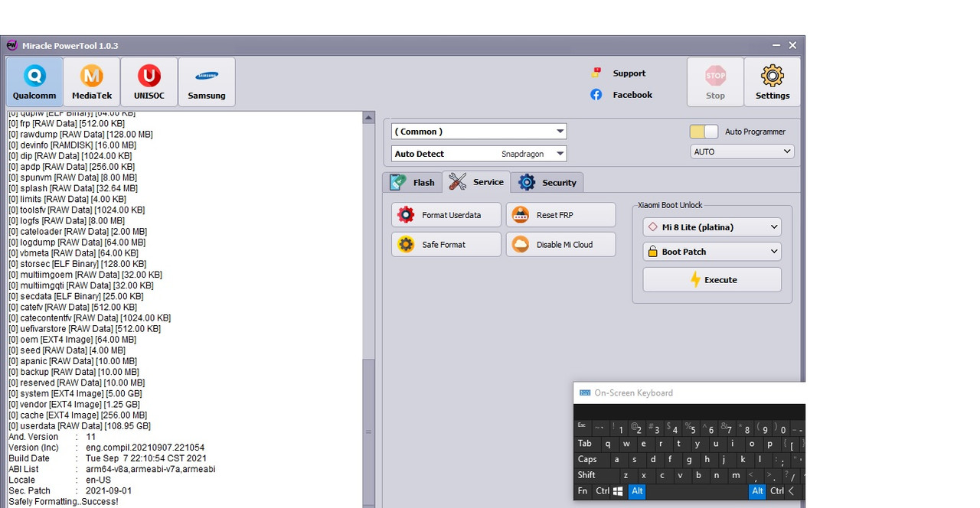The image size is (980, 508).
Task: Click the log line 'userdata [RAW Data] [108.95 GB]'
Action: [x=80, y=426]
